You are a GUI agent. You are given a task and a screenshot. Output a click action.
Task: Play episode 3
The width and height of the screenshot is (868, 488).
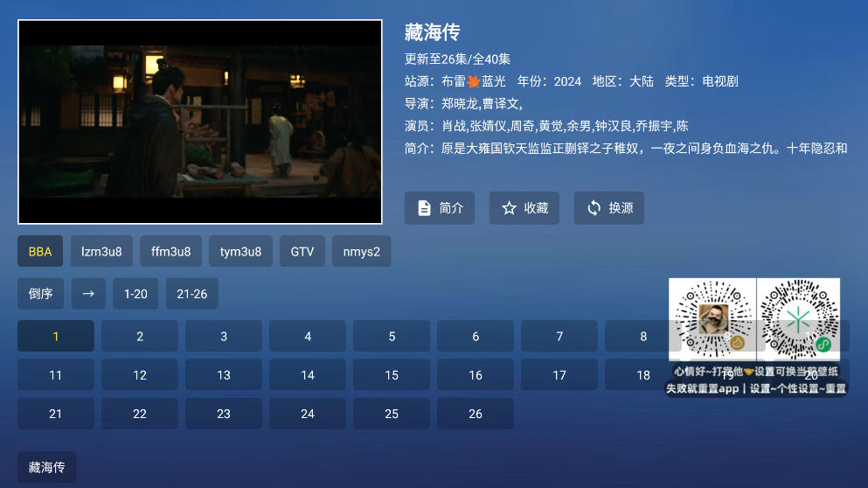coord(224,336)
